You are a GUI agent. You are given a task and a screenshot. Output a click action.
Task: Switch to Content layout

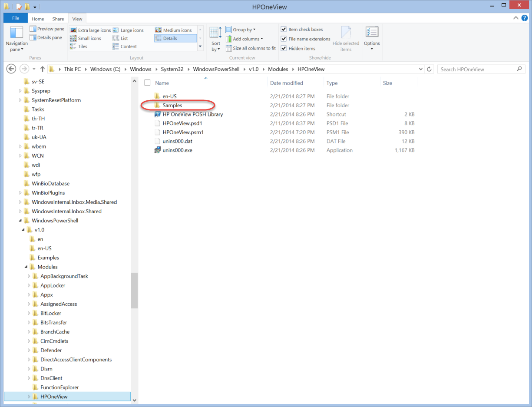point(125,46)
